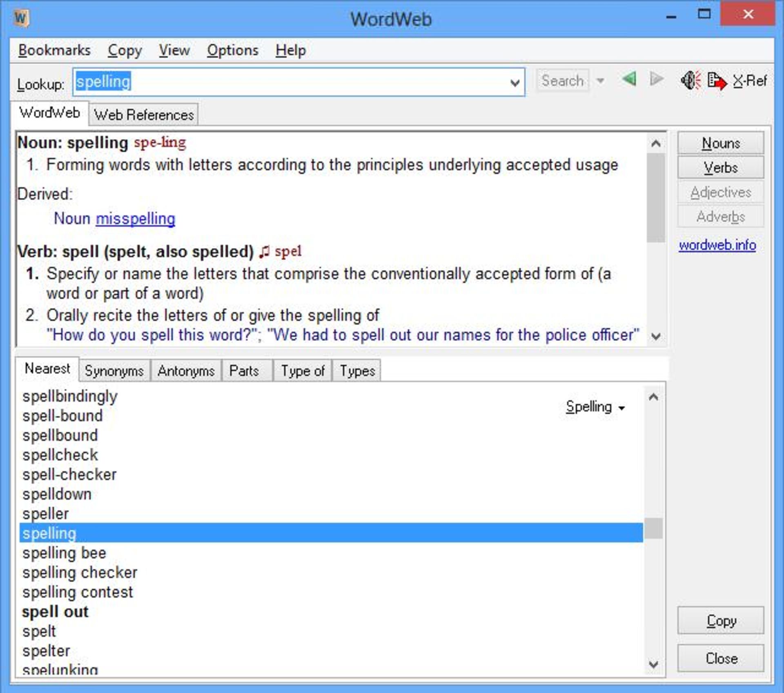This screenshot has height=693, width=784.
Task: Play pronunciation with the speaker icon
Action: point(690,80)
